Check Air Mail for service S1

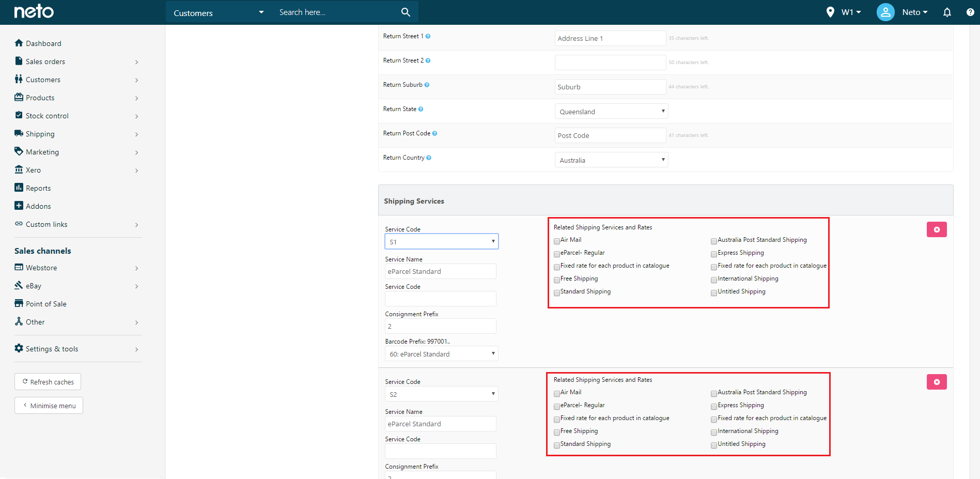(x=557, y=241)
